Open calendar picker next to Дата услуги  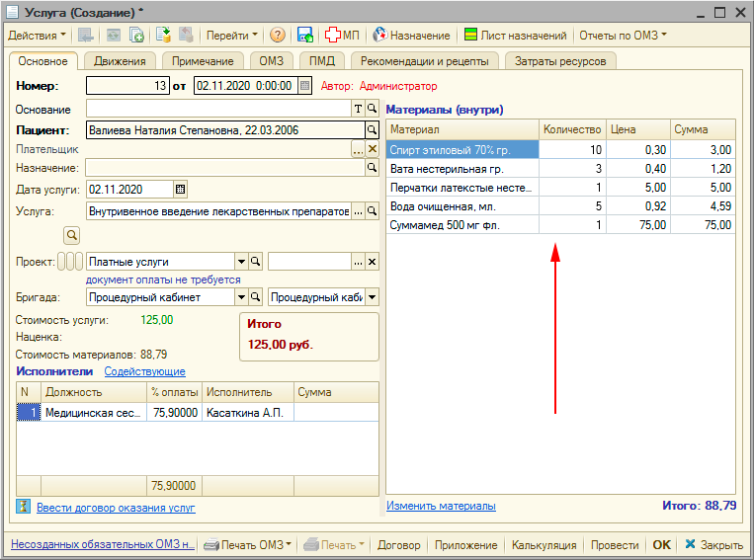tap(180, 189)
